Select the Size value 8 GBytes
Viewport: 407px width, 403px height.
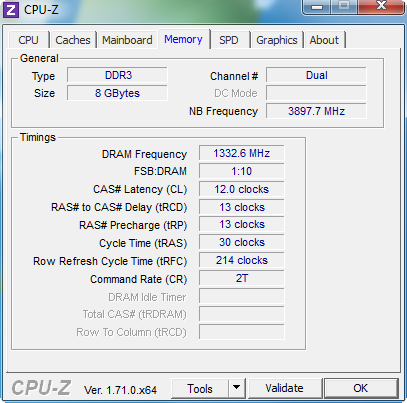[117, 93]
